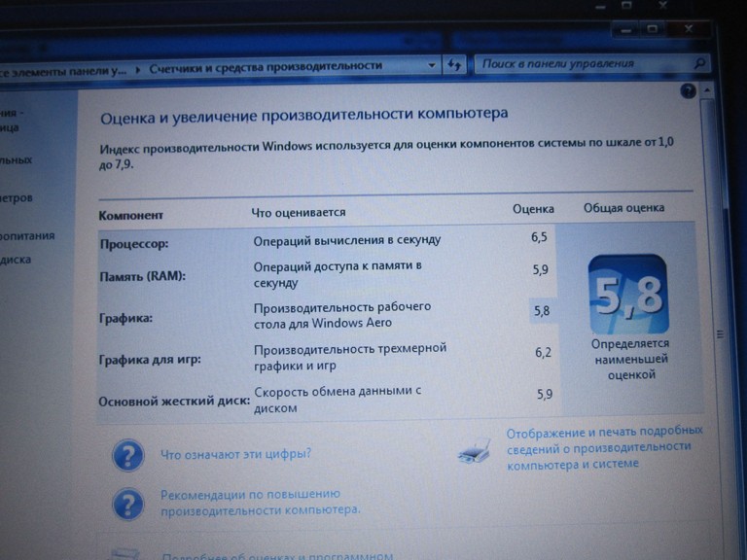
Task: Open the help question mark icon
Action: (x=688, y=90)
